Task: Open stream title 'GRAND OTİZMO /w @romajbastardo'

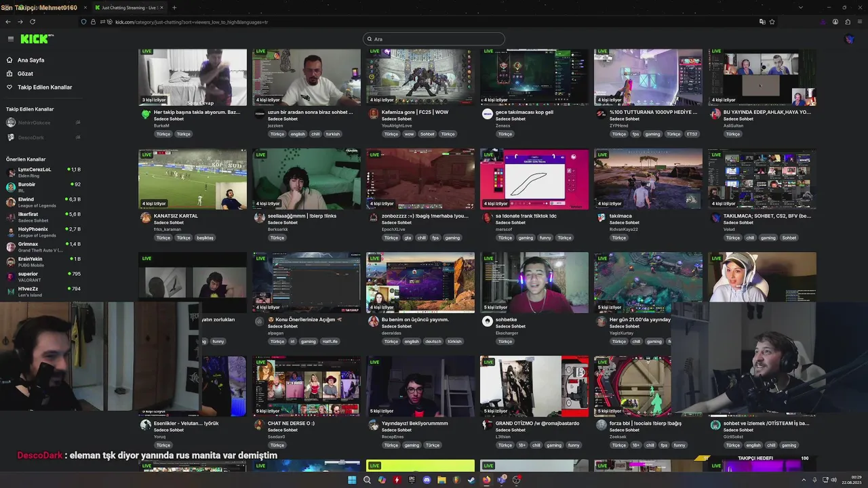Action: [x=537, y=423]
